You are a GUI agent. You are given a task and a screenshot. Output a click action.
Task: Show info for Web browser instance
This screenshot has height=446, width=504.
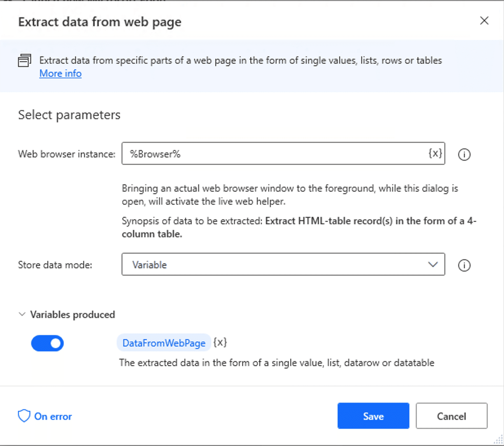[x=464, y=155]
